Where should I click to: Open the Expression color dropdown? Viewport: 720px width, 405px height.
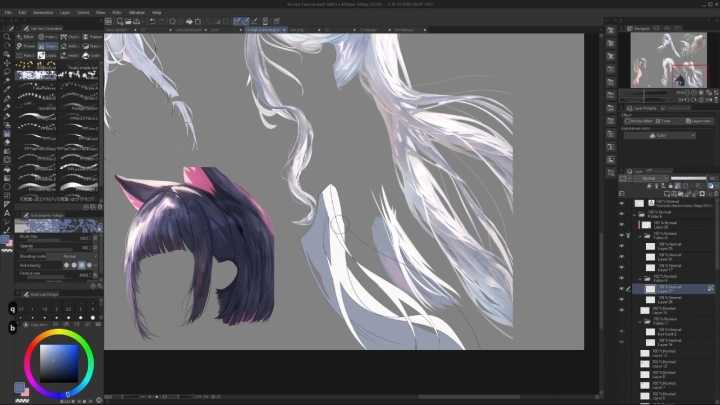pos(659,135)
